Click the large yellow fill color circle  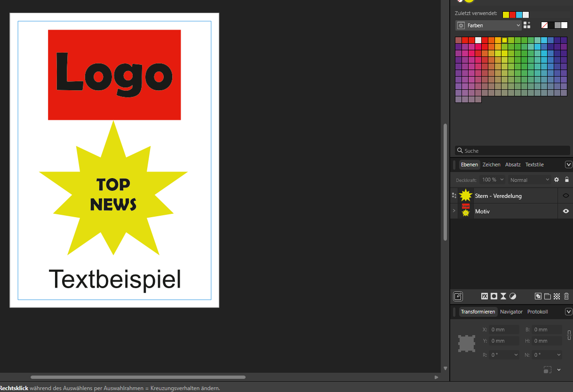pos(469,1)
